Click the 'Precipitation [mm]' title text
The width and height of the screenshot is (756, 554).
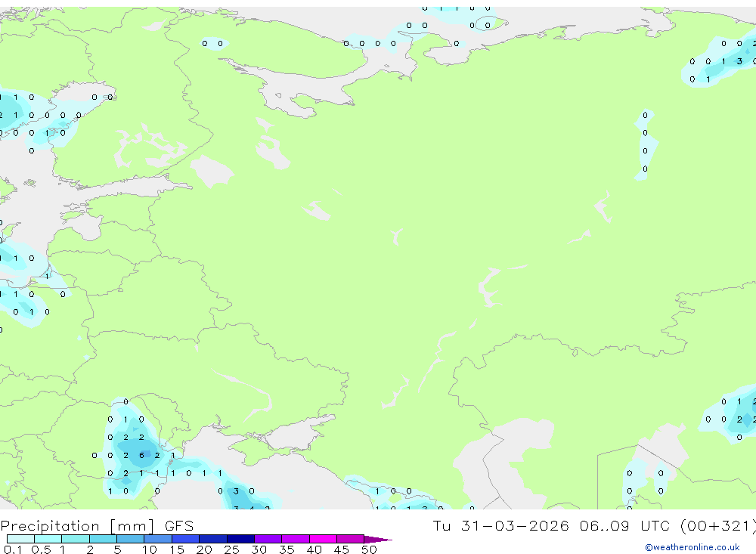pos(77,526)
